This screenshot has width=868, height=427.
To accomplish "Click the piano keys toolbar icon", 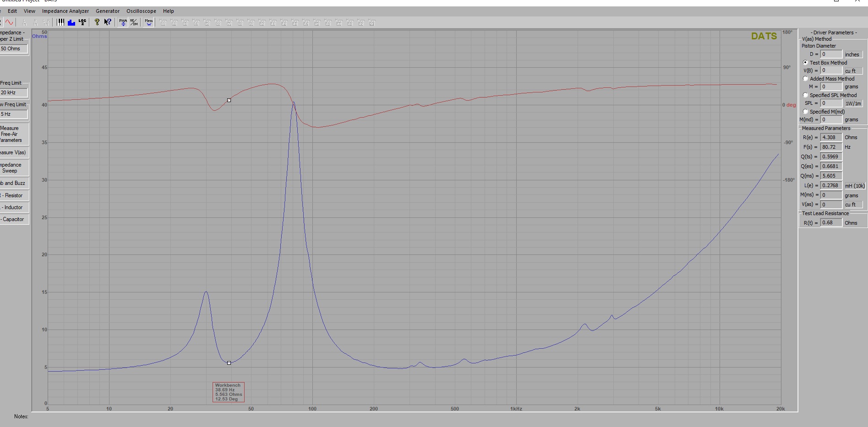I will click(60, 22).
